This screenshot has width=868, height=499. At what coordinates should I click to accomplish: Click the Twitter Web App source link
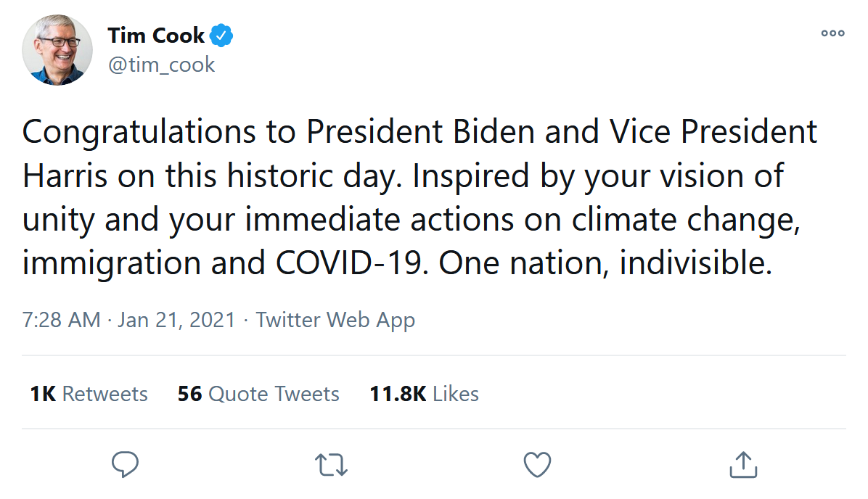tap(335, 320)
